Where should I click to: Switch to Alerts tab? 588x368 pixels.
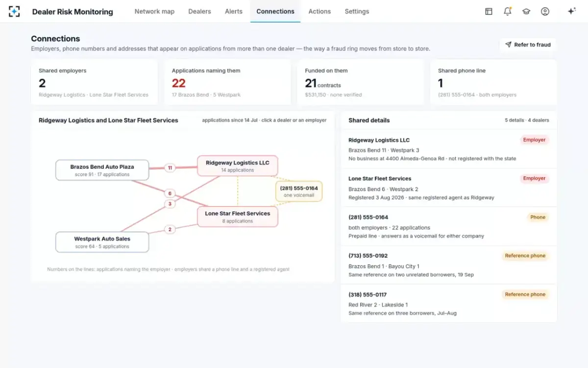234,11
